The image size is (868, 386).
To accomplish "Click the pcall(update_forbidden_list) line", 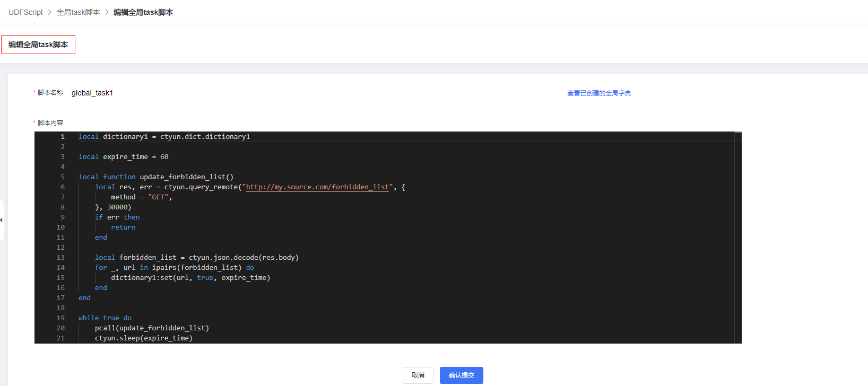I will (152, 328).
